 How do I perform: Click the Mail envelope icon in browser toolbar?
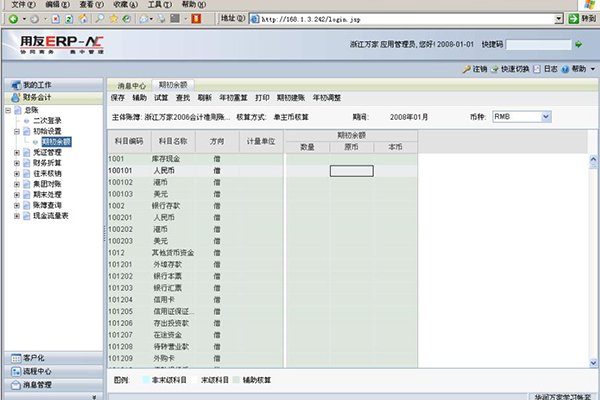(x=144, y=18)
